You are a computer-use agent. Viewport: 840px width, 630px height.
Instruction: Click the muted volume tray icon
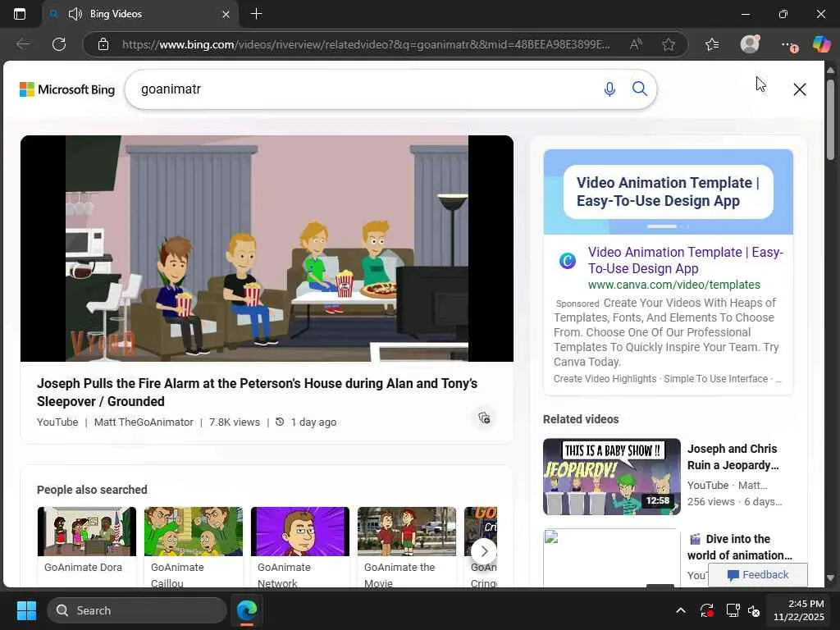click(x=754, y=610)
